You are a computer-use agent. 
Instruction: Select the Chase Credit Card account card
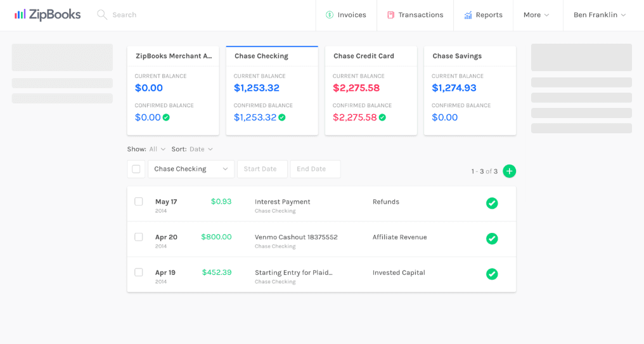[x=371, y=91]
